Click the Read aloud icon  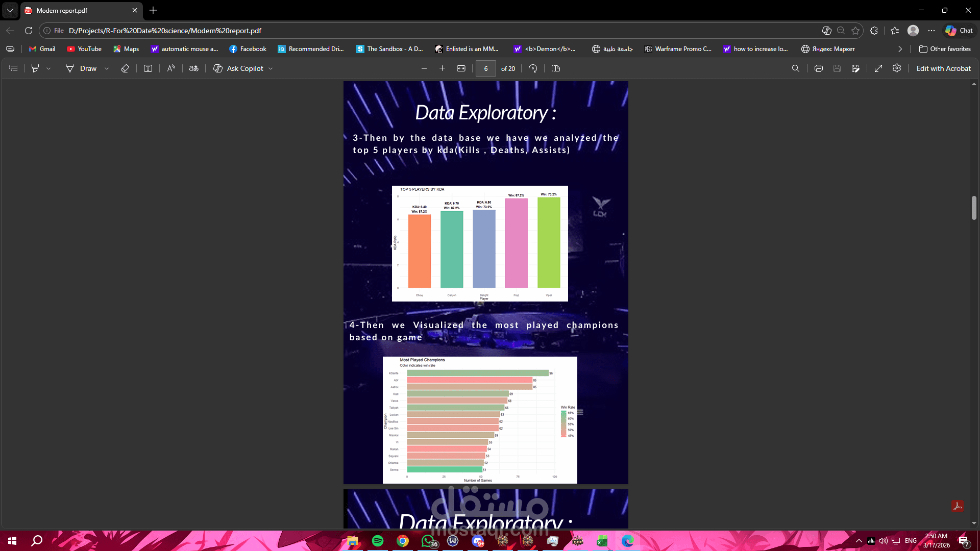coord(171,68)
